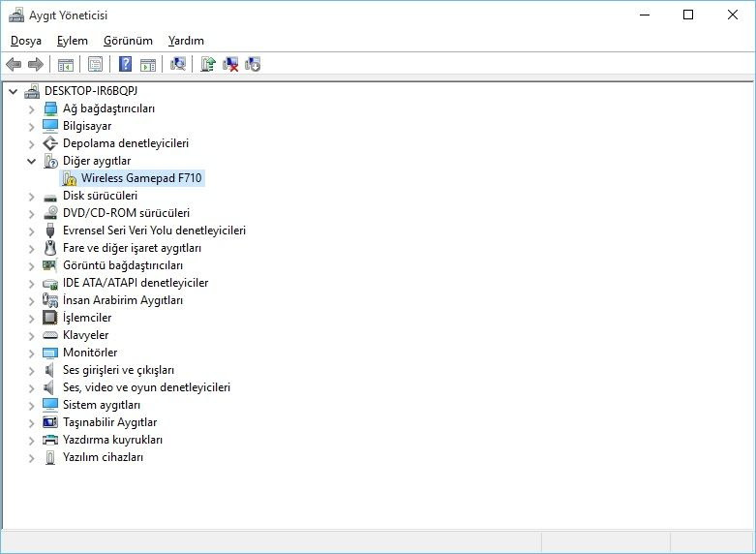This screenshot has width=756, height=554.
Task: Minimize the Aygıt Yöneticisi window
Action: pos(645,15)
